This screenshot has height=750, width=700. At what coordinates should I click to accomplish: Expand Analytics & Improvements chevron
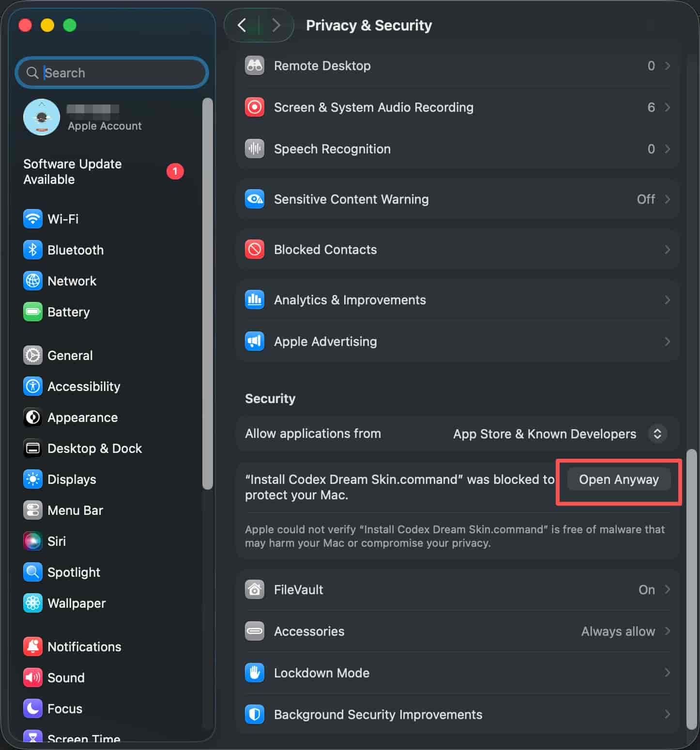point(668,300)
